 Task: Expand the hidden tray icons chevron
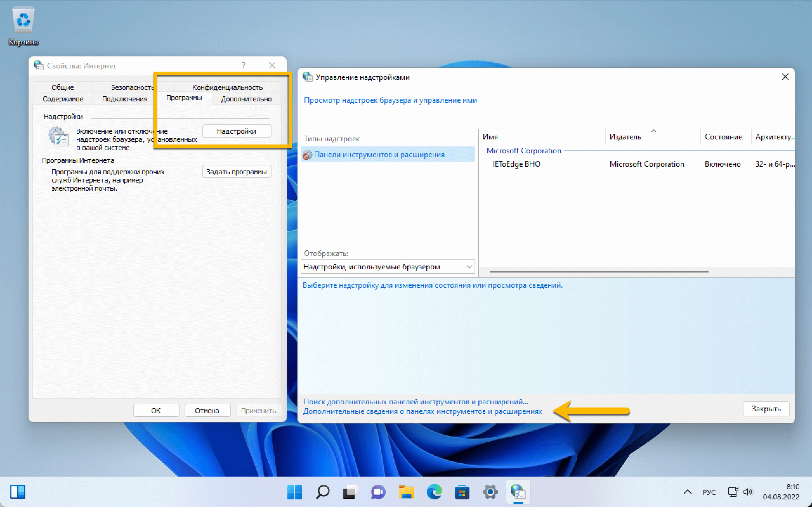[x=688, y=492]
